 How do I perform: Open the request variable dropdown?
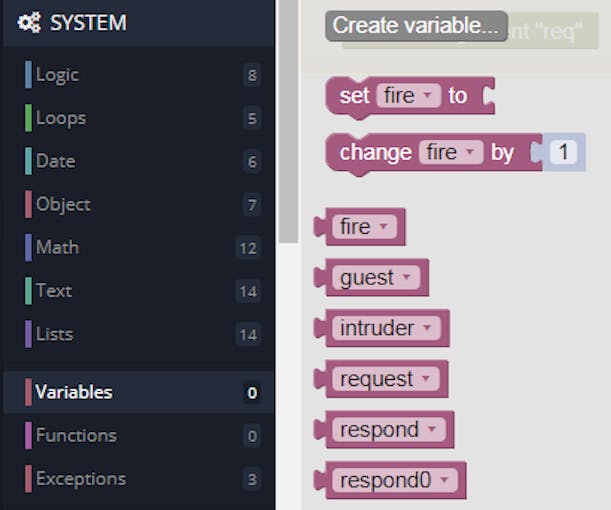[424, 379]
